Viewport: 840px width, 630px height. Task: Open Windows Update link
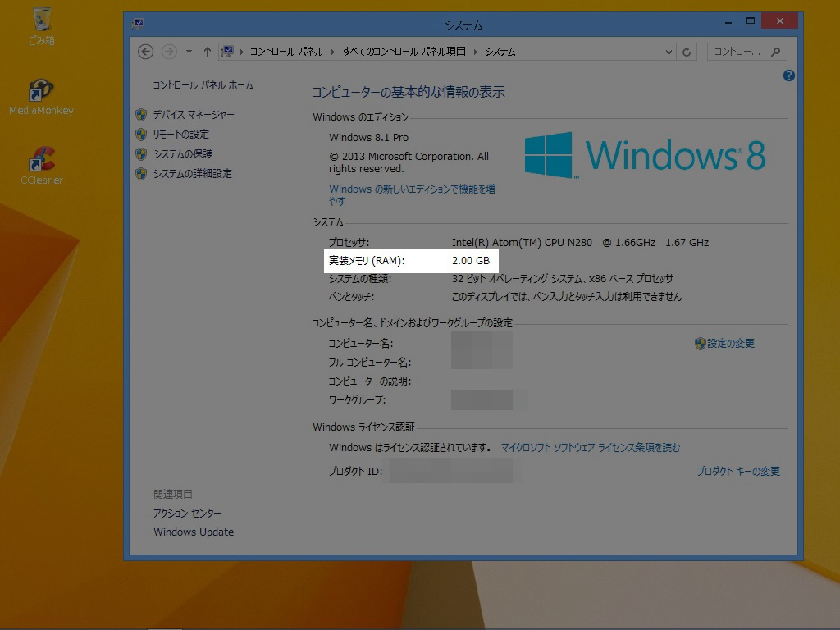coord(194,532)
